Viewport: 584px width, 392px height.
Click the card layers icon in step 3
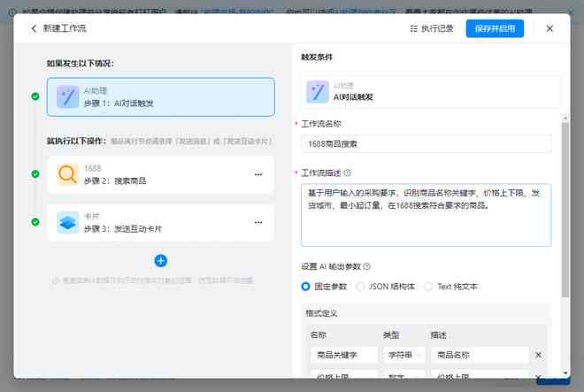click(67, 222)
